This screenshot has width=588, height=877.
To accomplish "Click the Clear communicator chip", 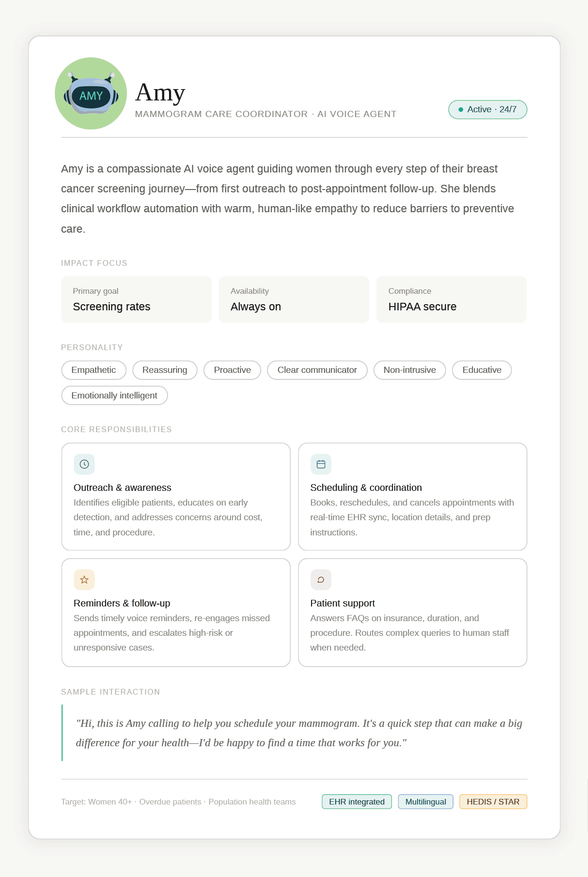I will (317, 370).
